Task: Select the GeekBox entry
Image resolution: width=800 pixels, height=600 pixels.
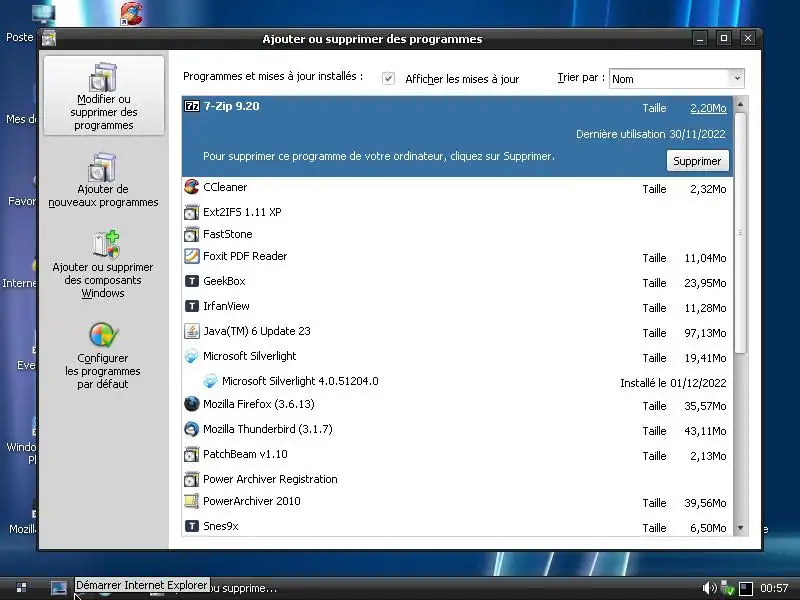Action: tap(458, 282)
